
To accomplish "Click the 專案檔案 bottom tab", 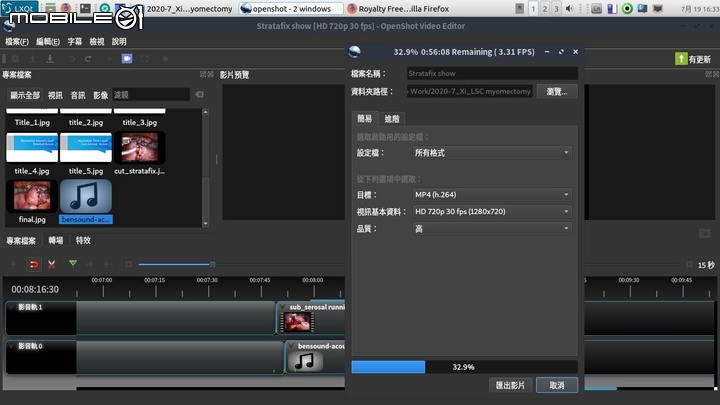I will coord(21,240).
